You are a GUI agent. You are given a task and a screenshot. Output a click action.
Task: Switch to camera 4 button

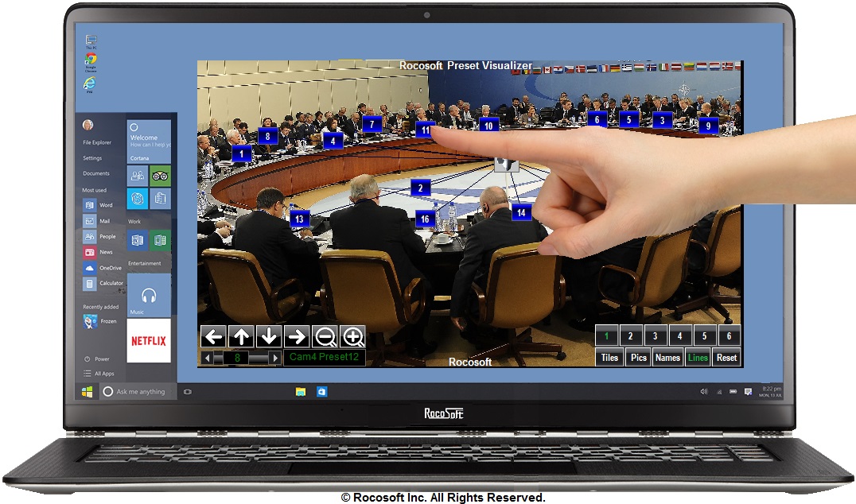pyautogui.click(x=679, y=336)
